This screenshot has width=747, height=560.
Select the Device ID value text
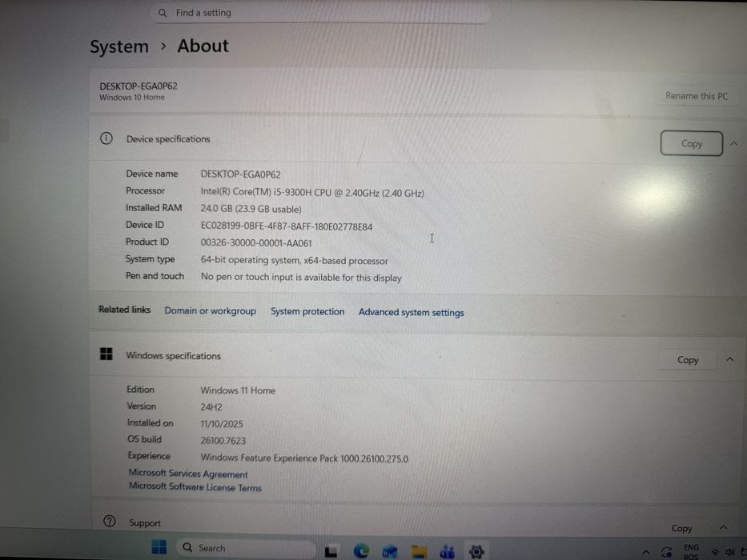click(287, 226)
